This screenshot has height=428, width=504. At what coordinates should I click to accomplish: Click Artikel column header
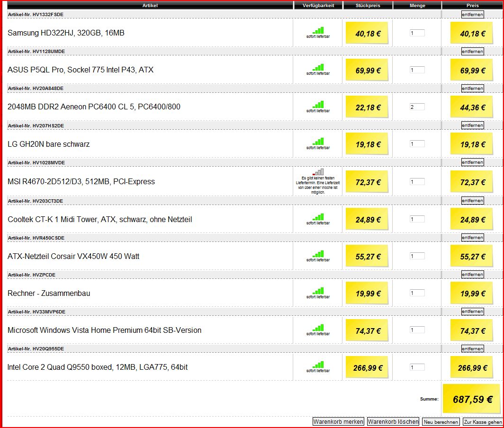[x=150, y=6]
